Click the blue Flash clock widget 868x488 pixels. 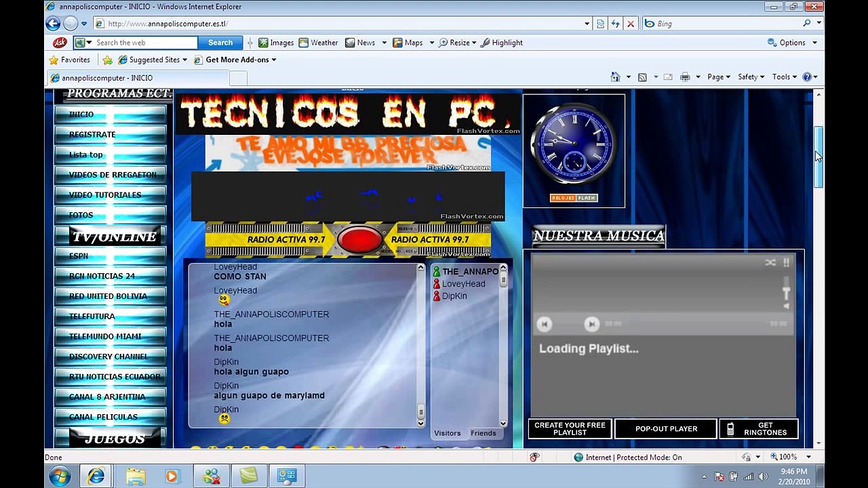coord(574,144)
